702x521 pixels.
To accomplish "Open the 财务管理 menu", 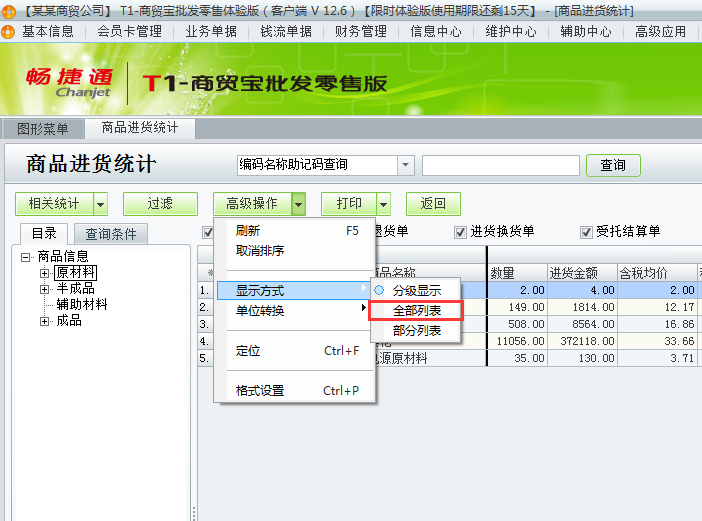I will (361, 31).
